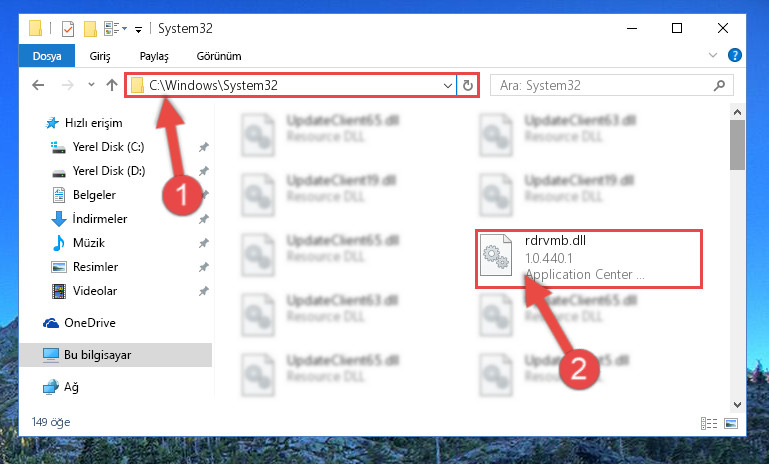The image size is (769, 464).
Task: Open recent locations dropdown arrow
Action: click(x=91, y=85)
